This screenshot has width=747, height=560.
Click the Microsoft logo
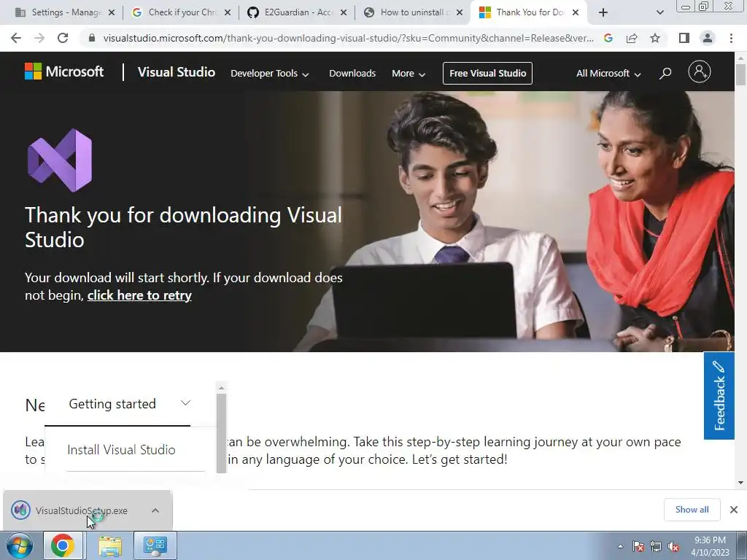click(x=64, y=71)
